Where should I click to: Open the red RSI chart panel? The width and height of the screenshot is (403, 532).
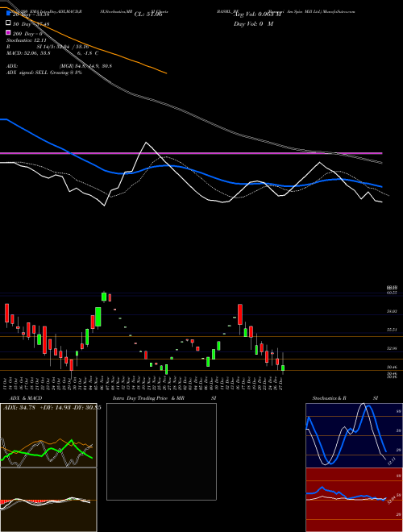pyautogui.click(x=354, y=500)
